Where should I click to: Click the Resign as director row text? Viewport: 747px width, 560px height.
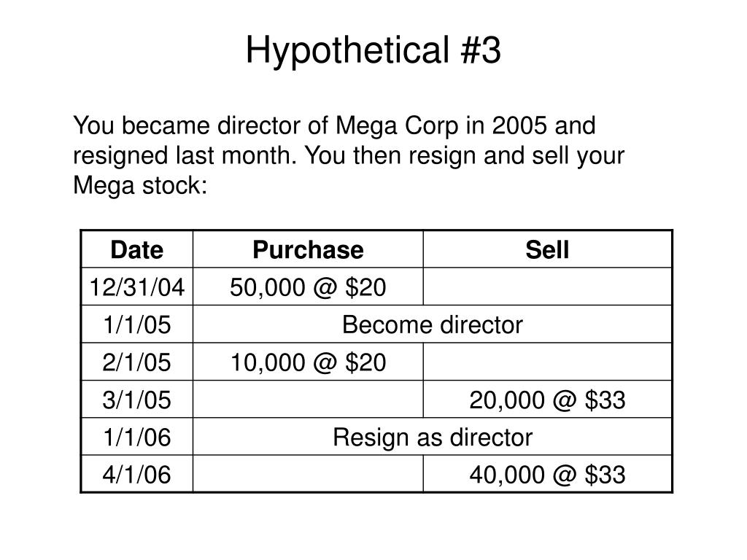point(432,437)
